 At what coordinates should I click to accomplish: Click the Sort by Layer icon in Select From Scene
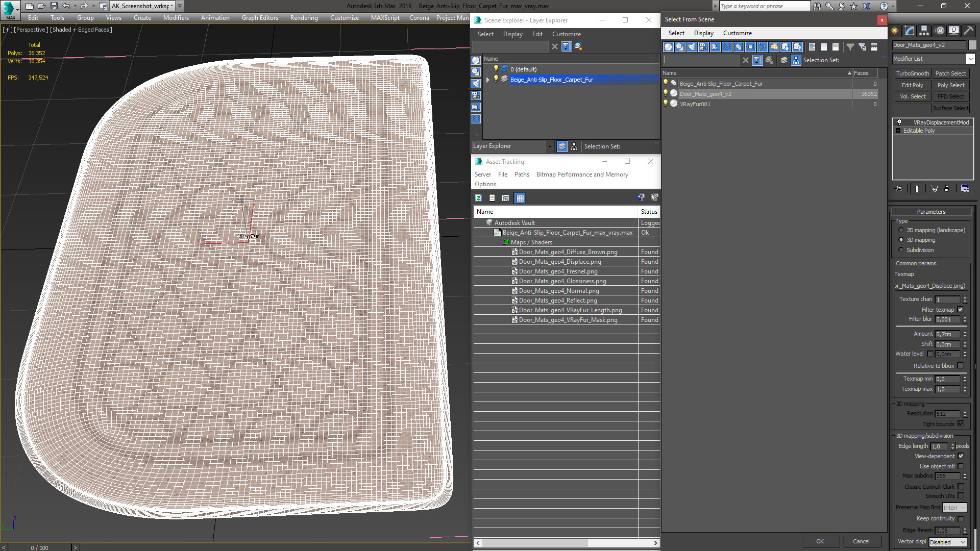point(784,60)
